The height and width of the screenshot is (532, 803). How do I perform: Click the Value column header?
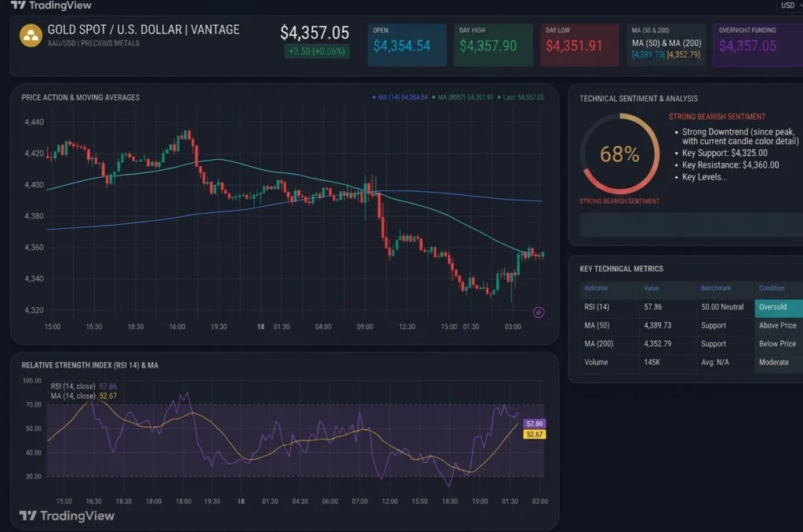coord(652,288)
